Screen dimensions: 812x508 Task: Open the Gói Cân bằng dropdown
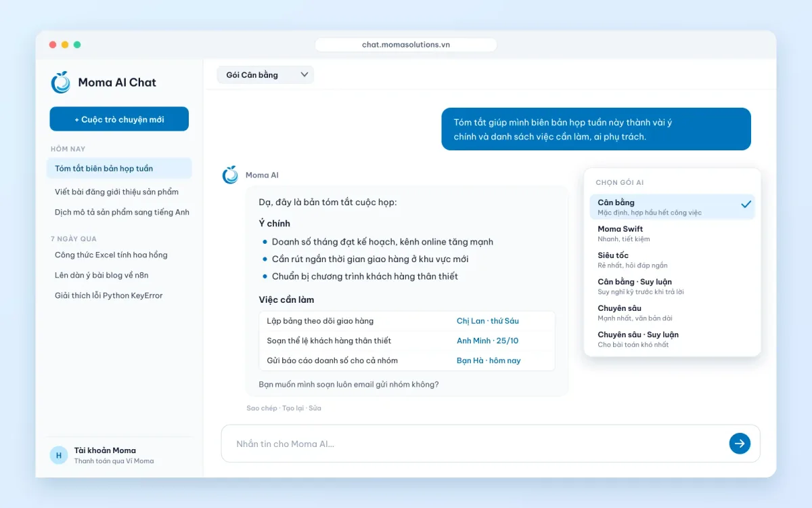click(x=265, y=75)
